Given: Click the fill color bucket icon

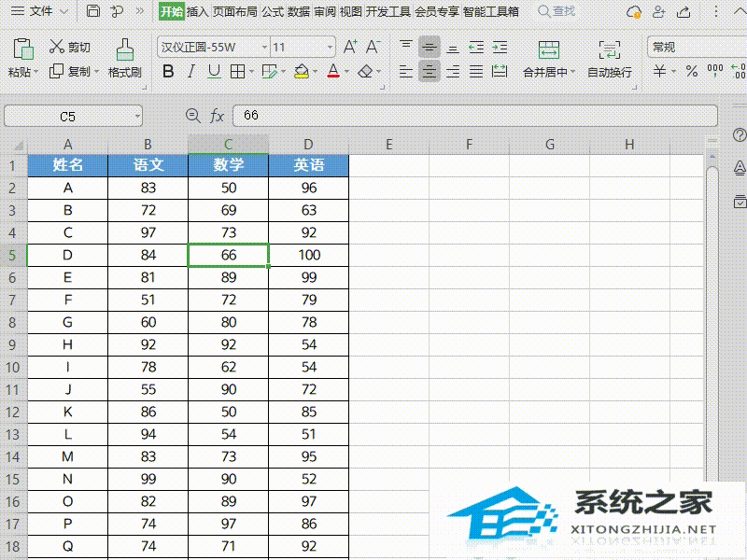Looking at the screenshot, I should point(304,71).
